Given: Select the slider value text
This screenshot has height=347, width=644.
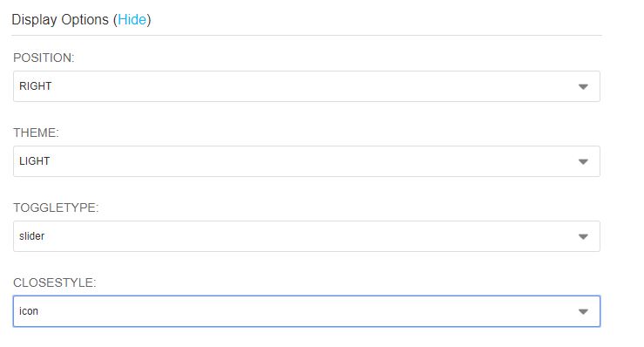Looking at the screenshot, I should tap(31, 236).
